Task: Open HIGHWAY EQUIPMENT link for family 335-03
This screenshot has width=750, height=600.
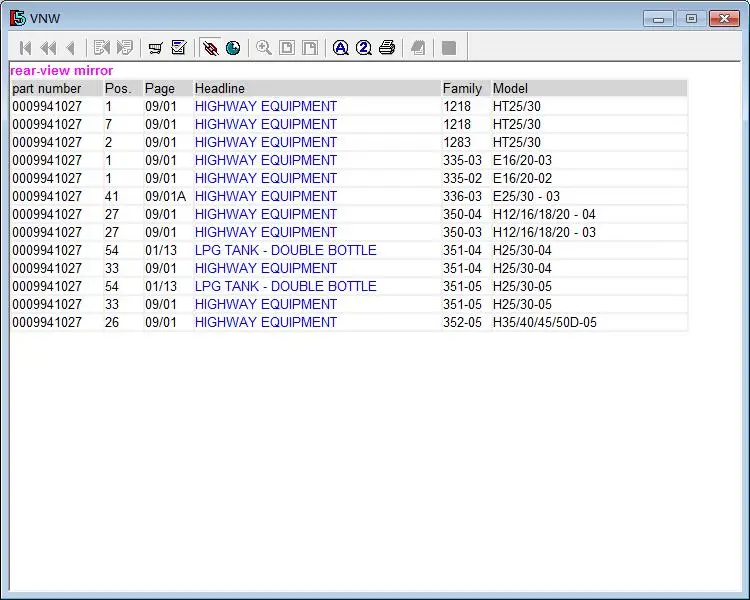Action: tap(265, 160)
